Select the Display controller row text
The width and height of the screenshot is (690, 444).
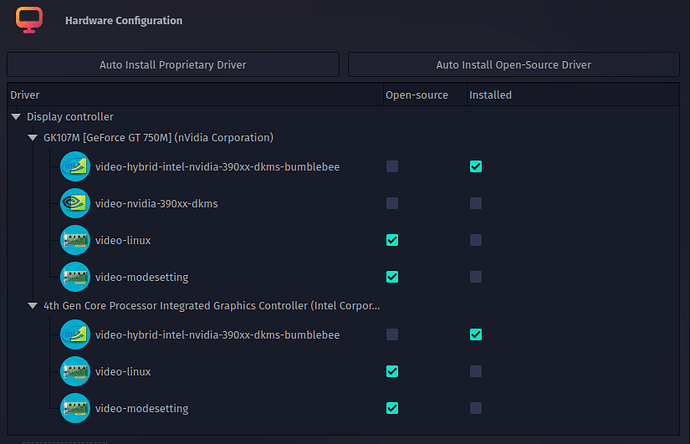[70, 117]
